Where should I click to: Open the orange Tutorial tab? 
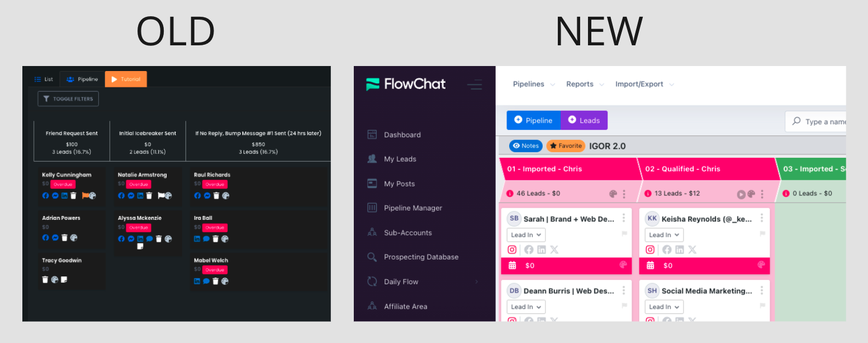point(126,79)
